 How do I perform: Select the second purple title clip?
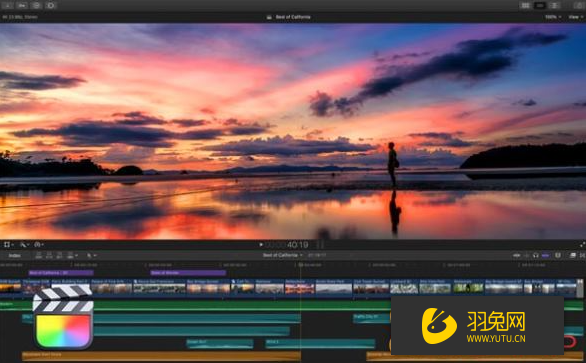click(188, 273)
